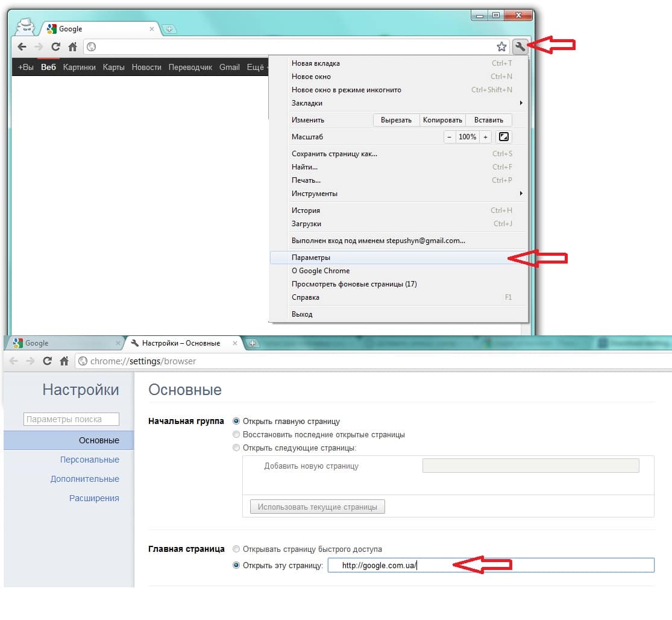The width and height of the screenshot is (672, 620).
Task: Reload the page in the upper Chrome window
Action: (x=55, y=46)
